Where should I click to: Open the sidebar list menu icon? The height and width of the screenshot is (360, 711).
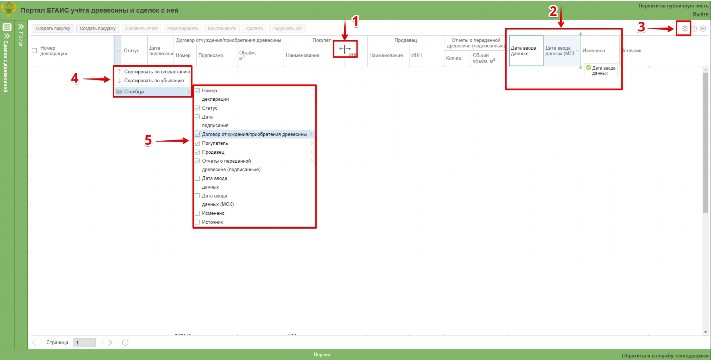[7, 27]
